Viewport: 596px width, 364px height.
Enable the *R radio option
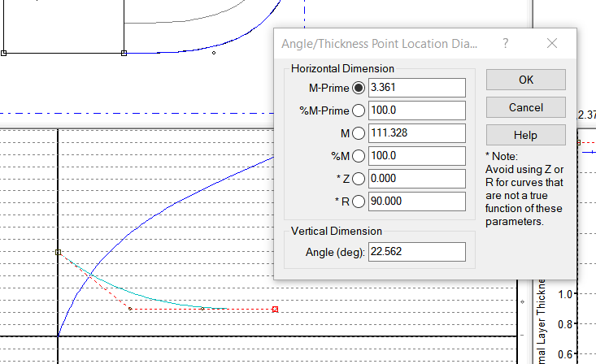coord(359,201)
